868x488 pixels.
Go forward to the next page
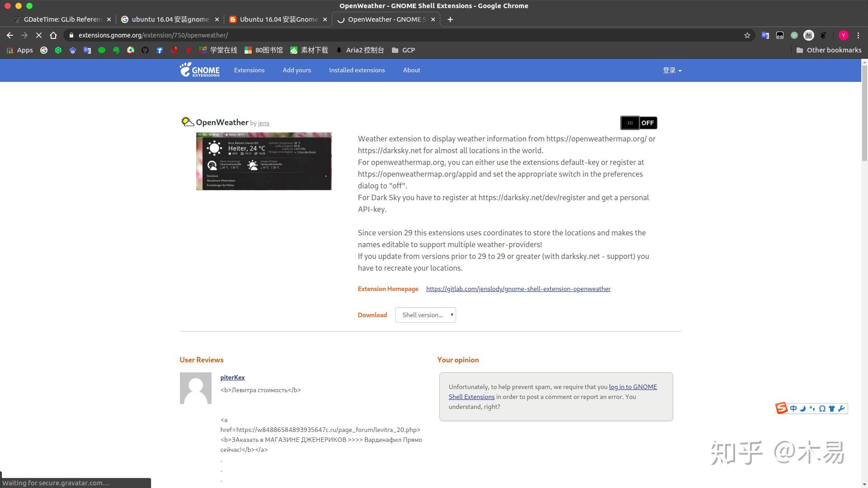(24, 35)
